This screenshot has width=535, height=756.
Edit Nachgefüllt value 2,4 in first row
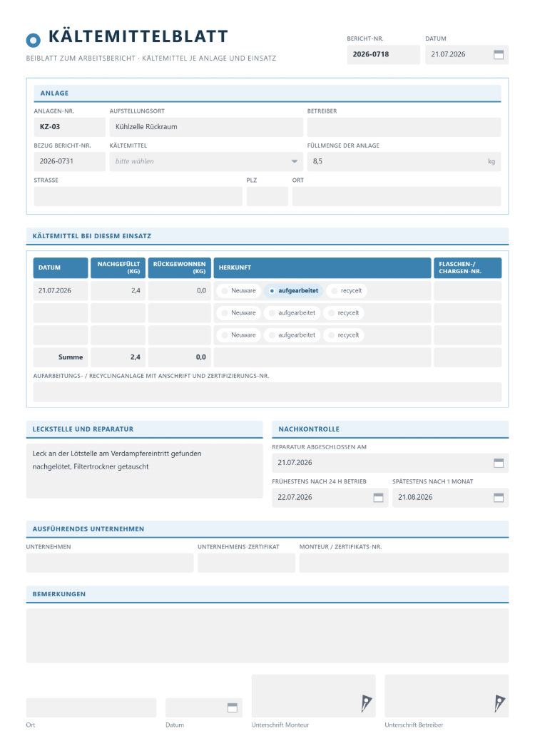(x=118, y=291)
